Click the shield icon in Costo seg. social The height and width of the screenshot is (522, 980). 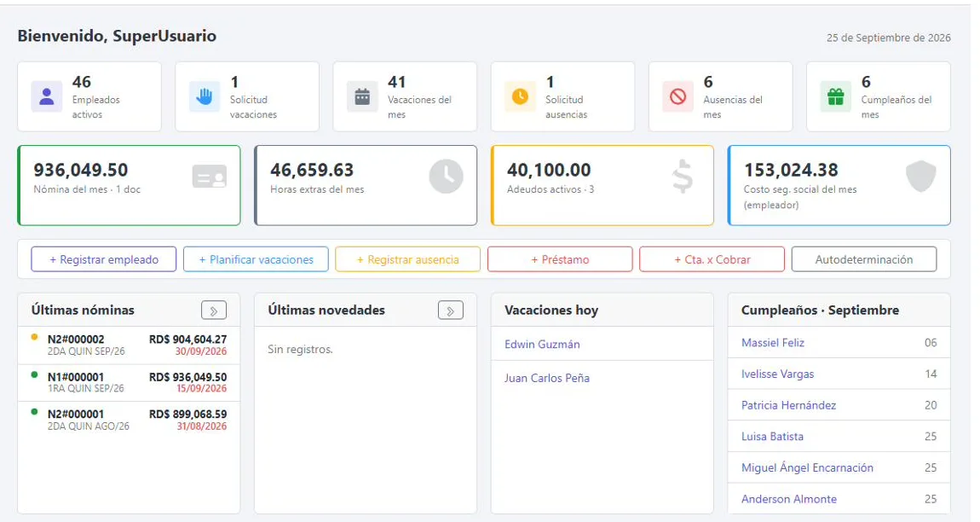920,177
